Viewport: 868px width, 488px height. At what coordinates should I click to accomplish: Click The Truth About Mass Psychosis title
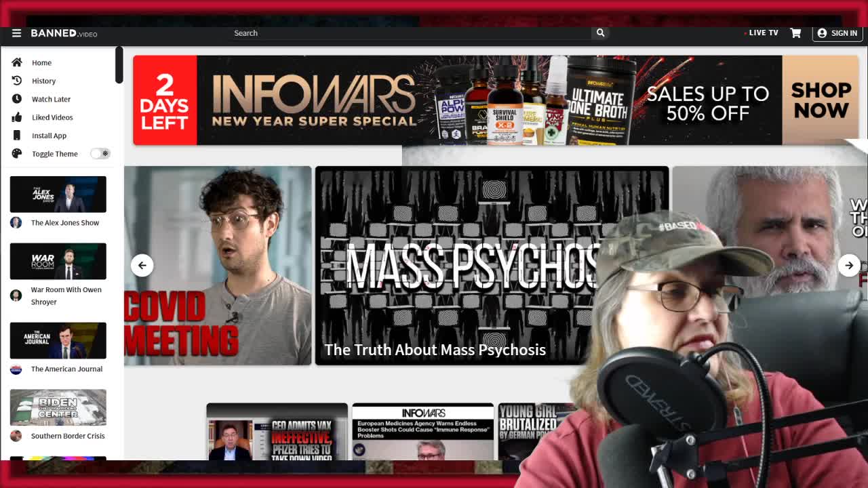(x=435, y=350)
